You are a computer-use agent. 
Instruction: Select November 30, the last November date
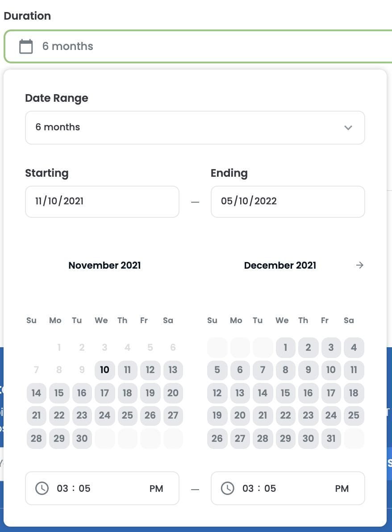coord(82,438)
